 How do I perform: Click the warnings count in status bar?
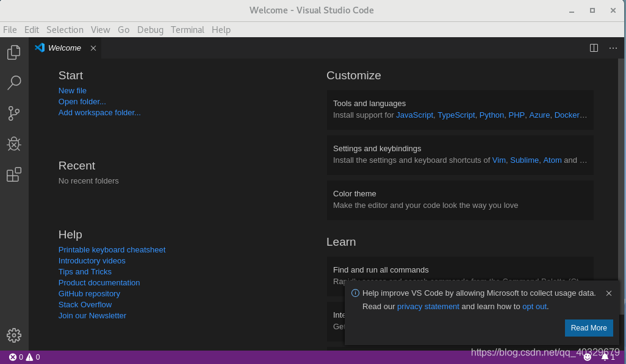33,357
